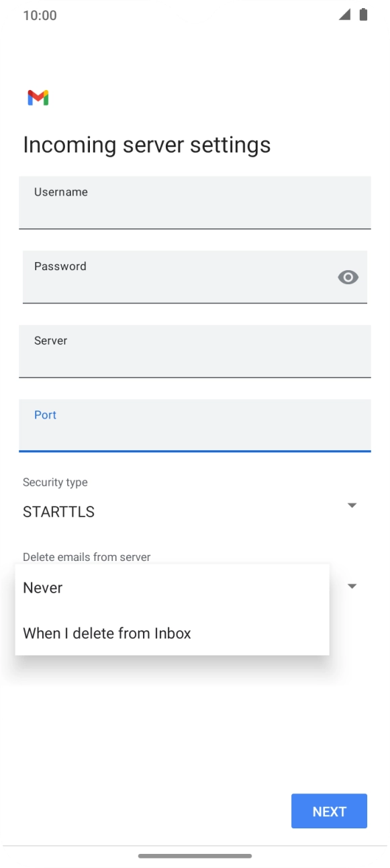Image resolution: width=390 pixels, height=868 pixels.
Task: Click the battery icon in status bar
Action: pos(364,15)
